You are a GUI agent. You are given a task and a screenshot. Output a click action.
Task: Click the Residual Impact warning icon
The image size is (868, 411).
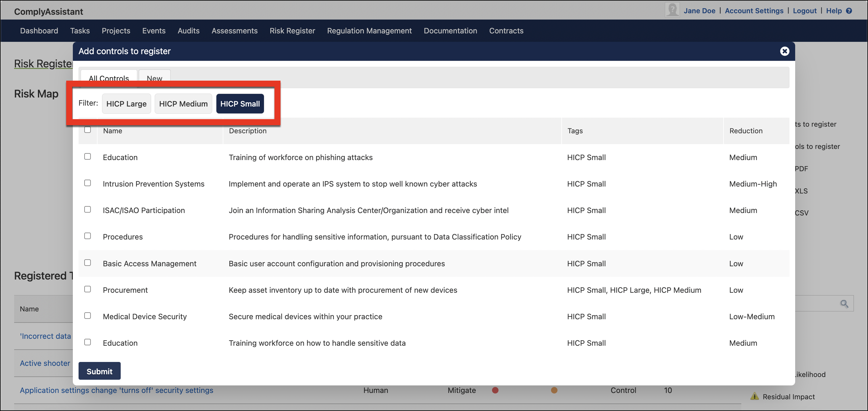755,396
